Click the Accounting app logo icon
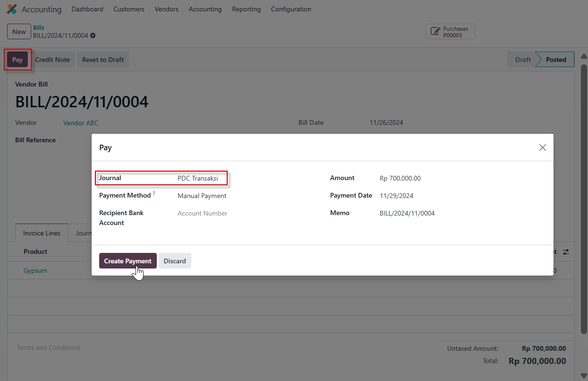The width and height of the screenshot is (588, 381). (x=11, y=9)
